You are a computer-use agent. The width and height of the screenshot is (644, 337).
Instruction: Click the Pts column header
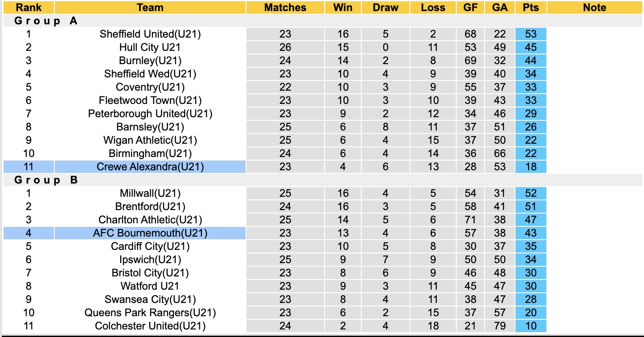[x=530, y=8]
